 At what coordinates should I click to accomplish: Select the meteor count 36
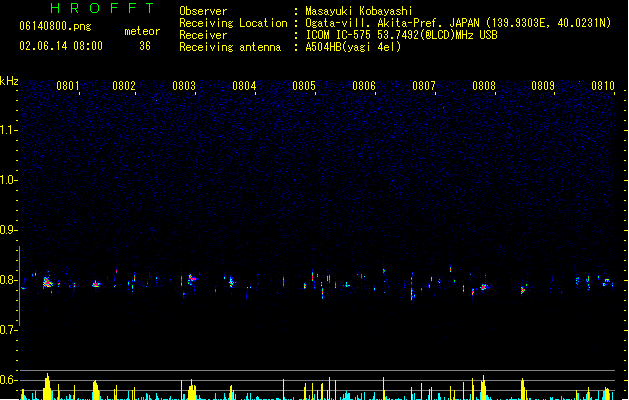tap(145, 46)
